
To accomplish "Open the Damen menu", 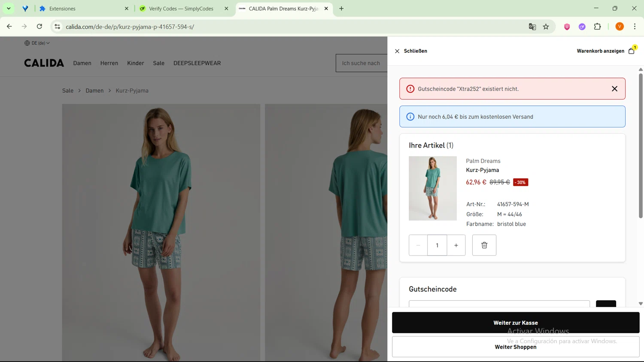I will point(82,63).
